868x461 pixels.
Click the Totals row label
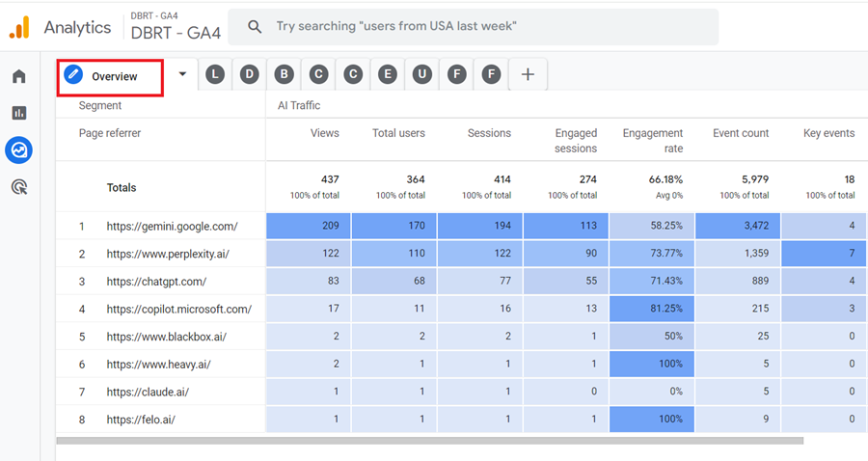pos(122,188)
